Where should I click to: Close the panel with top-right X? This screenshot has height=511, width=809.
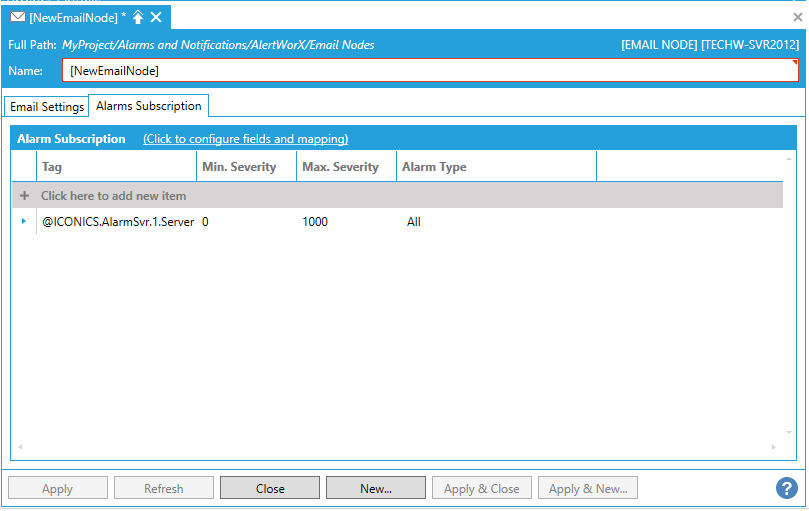pos(797,17)
